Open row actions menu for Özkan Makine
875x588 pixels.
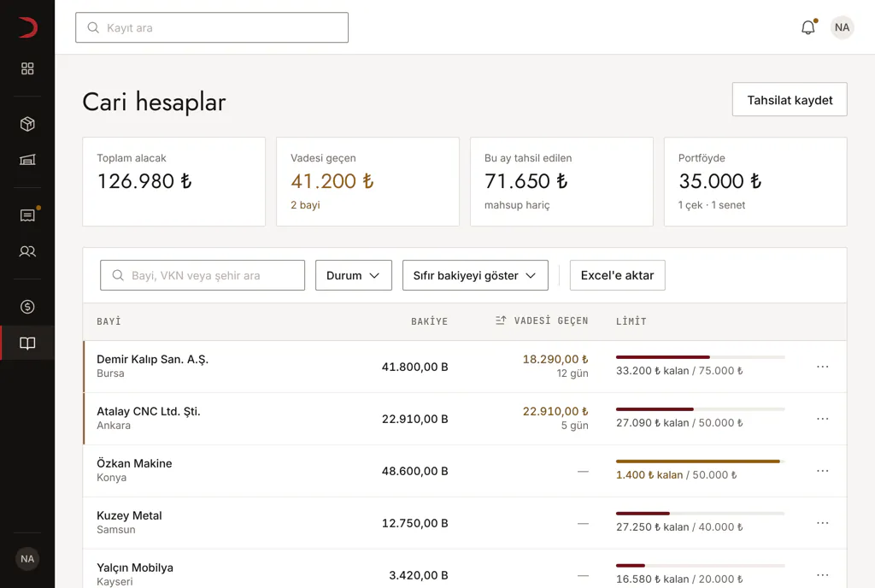[823, 471]
